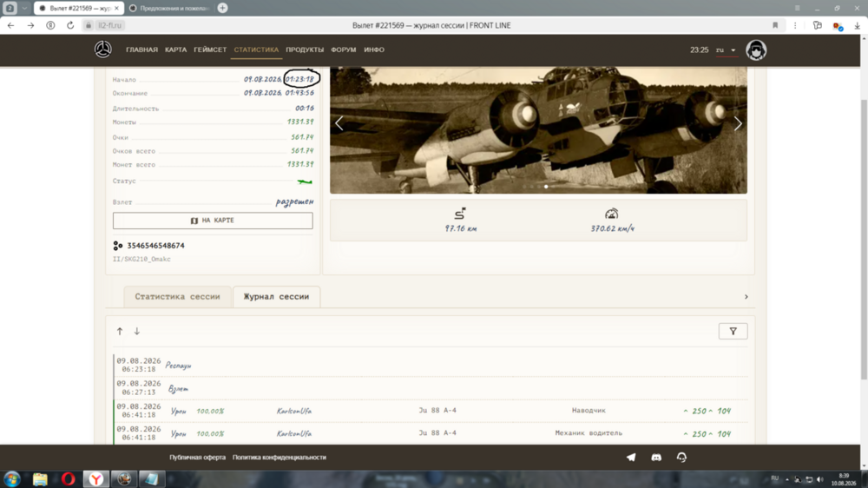This screenshot has height=488, width=868.
Task: Open ПРОДУКТЫ in the site menu
Action: [305, 49]
